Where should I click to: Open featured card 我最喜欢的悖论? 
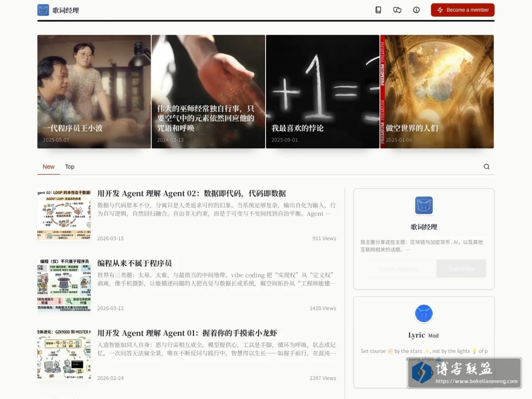tap(323, 92)
